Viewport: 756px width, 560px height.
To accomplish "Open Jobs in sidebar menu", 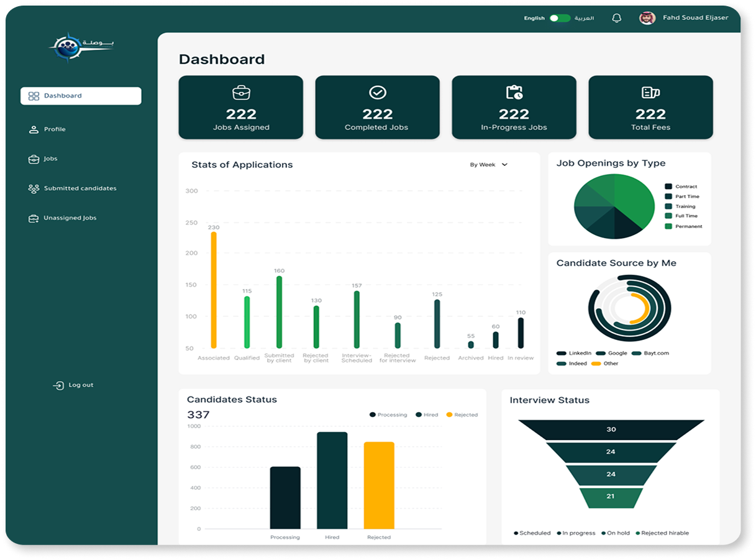I will (x=50, y=159).
